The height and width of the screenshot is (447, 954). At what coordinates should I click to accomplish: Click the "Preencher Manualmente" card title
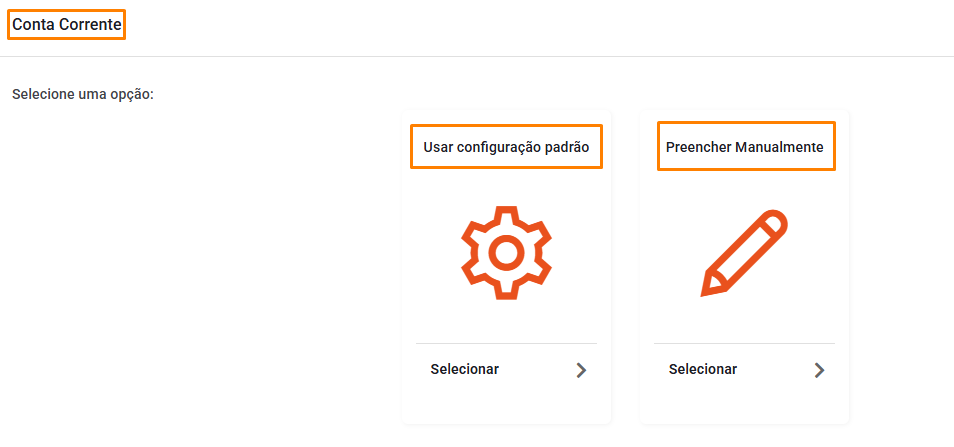[745, 147]
